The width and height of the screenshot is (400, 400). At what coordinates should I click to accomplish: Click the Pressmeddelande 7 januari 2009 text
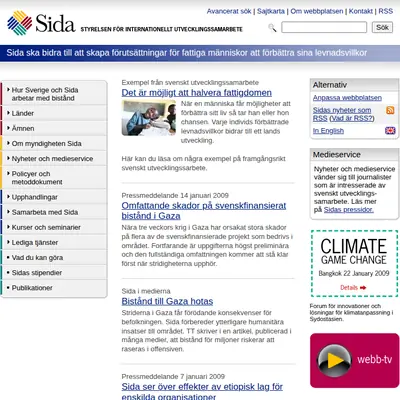173,376
